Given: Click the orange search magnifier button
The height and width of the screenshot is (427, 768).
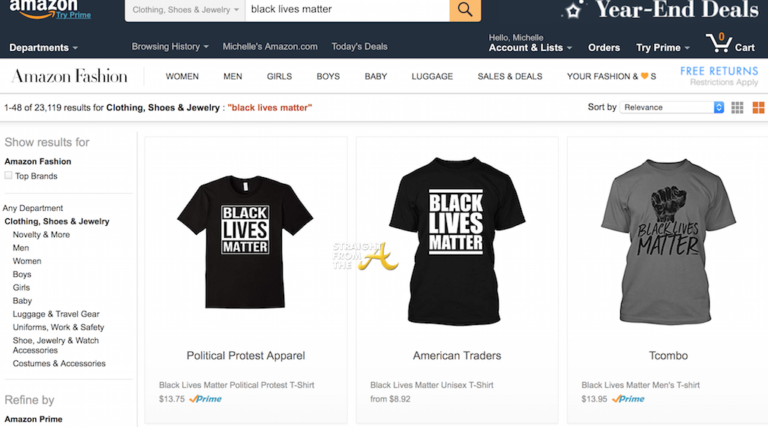Looking at the screenshot, I should (464, 9).
